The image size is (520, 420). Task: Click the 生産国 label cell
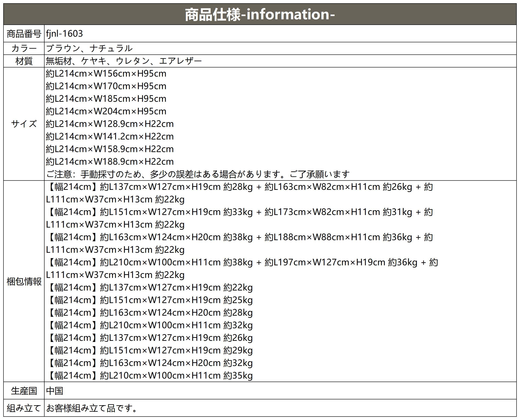(x=24, y=391)
